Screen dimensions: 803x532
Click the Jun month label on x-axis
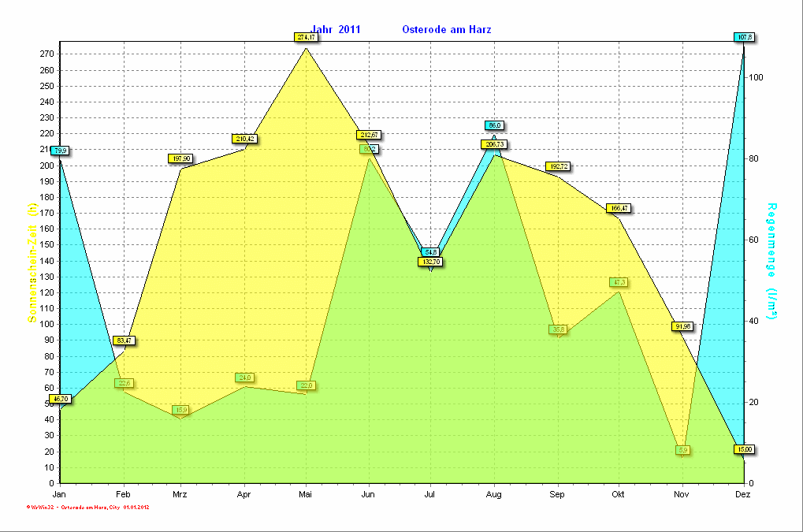tap(367, 494)
